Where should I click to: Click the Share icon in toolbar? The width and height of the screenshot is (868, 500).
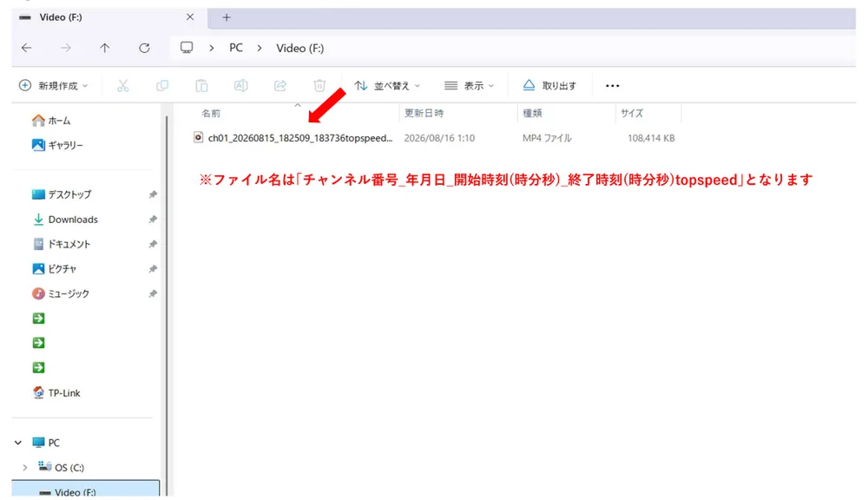pos(280,86)
